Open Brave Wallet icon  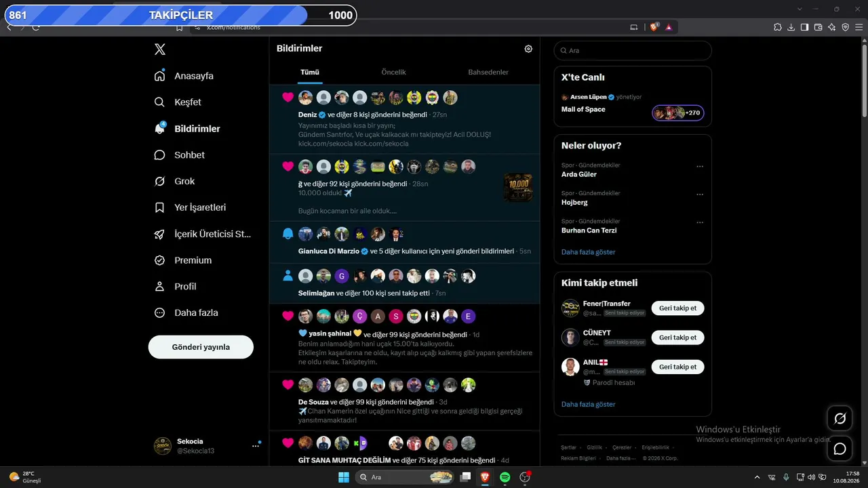coord(818,27)
